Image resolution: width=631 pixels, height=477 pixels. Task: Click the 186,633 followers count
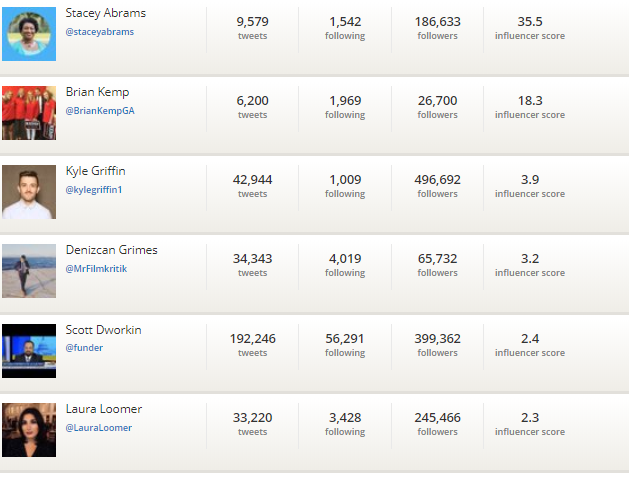point(437,22)
